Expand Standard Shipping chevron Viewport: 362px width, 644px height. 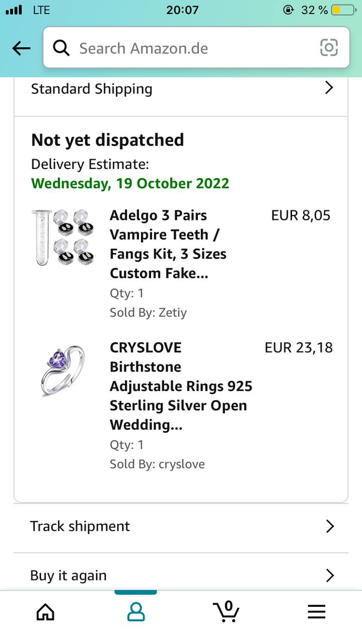329,88
